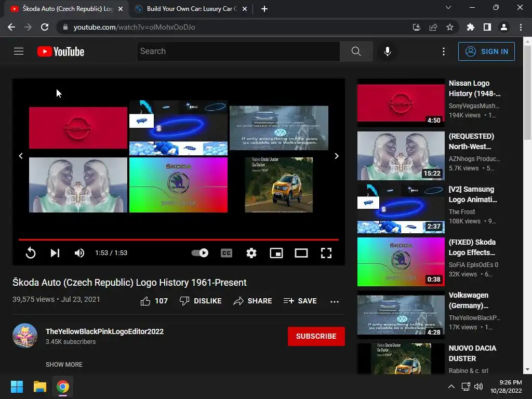Click the SHARE button

[x=253, y=301]
